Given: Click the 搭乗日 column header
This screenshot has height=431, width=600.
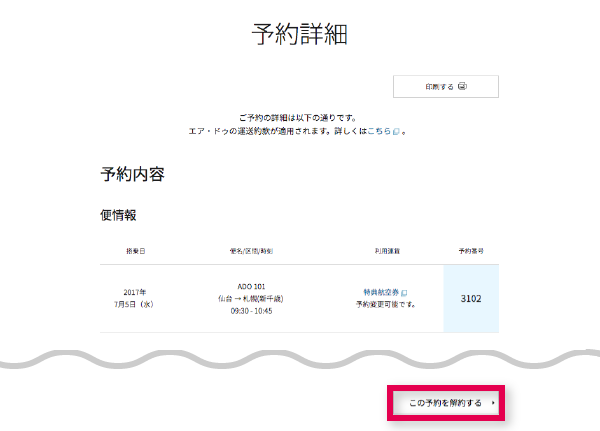Looking at the screenshot, I should [x=135, y=251].
